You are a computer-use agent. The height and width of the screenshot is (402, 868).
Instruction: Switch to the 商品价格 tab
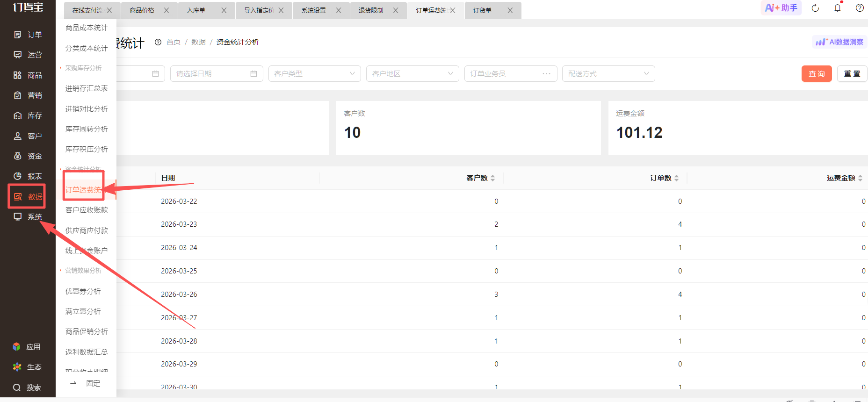click(142, 10)
